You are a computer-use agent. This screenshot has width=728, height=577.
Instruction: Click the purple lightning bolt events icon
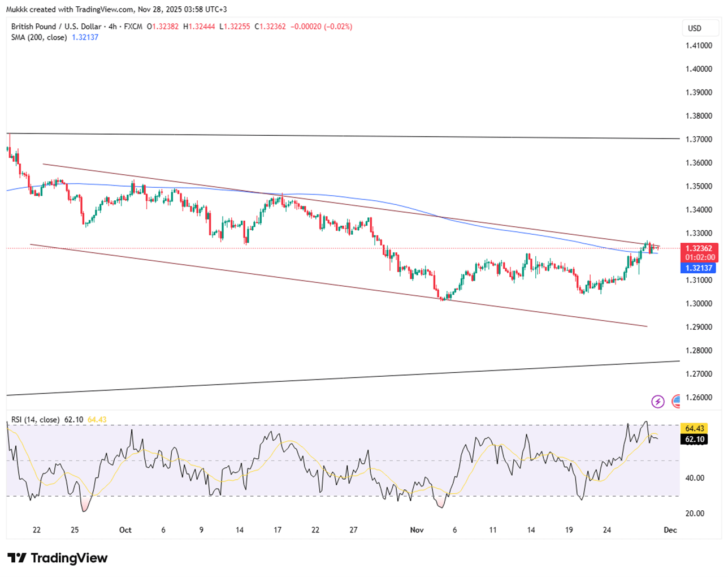click(x=657, y=402)
